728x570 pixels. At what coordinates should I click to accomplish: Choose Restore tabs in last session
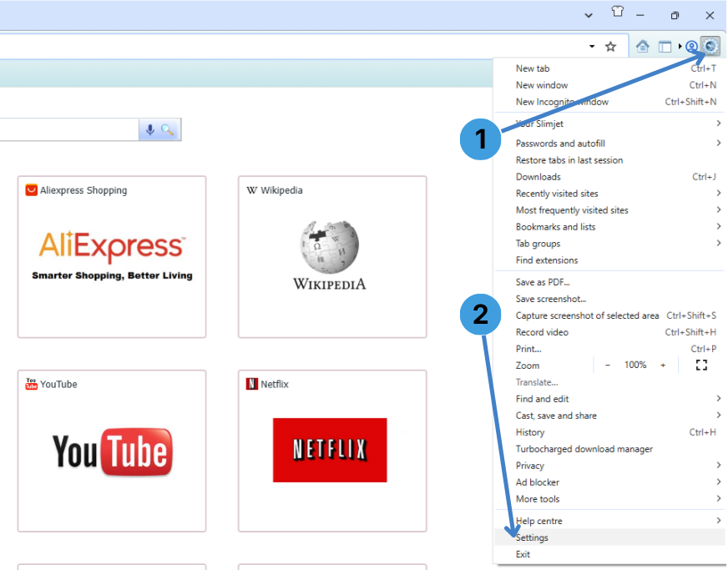pyautogui.click(x=609, y=160)
